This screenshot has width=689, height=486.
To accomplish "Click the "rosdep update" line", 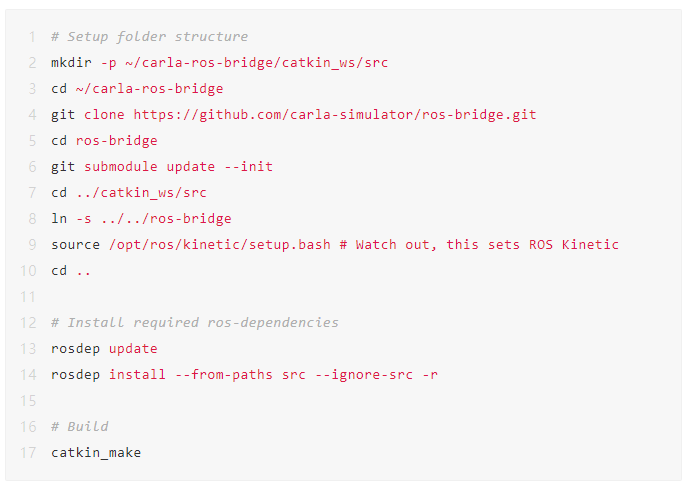I will tap(104, 348).
